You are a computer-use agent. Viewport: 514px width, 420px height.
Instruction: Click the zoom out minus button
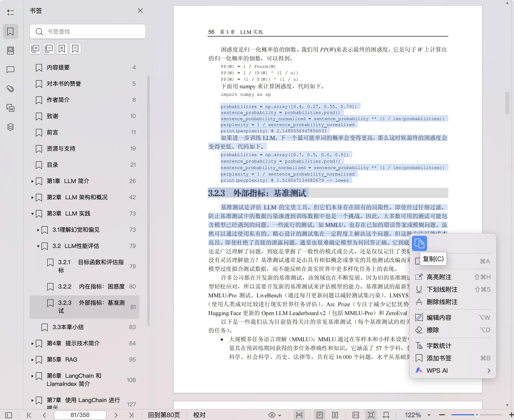click(x=442, y=415)
